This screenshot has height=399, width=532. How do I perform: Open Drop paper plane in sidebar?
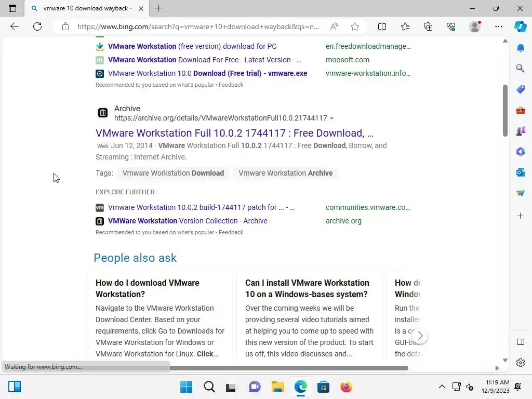coord(521,193)
